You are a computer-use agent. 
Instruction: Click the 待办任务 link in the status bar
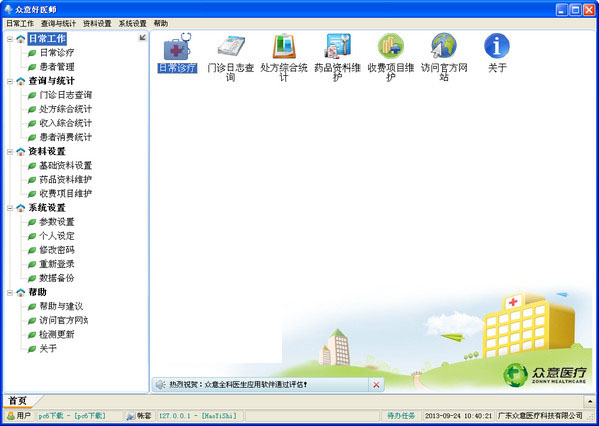[x=401, y=416]
